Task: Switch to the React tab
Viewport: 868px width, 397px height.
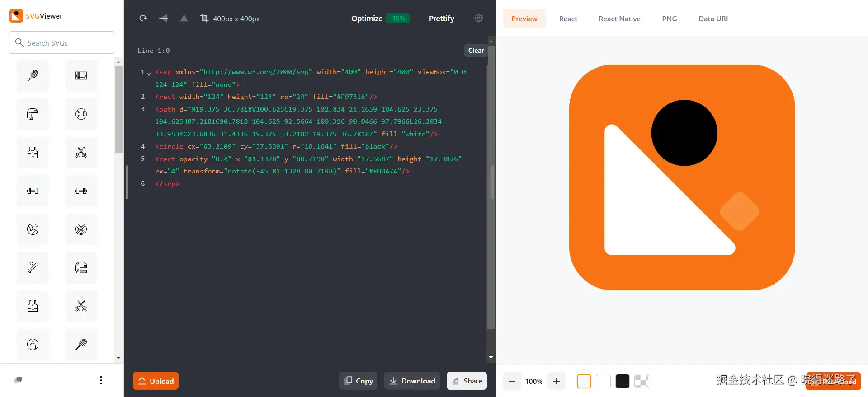Action: (x=568, y=19)
